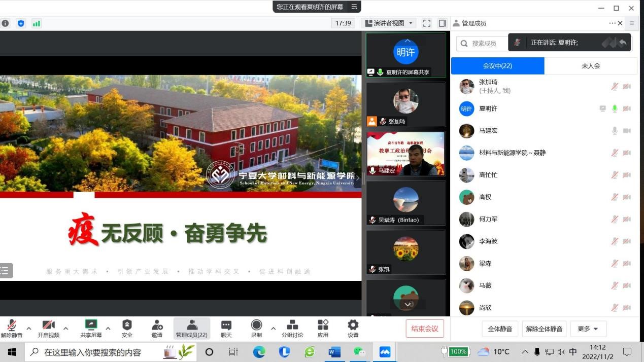Switch to the 未入会 tab
Image resolution: width=644 pixels, height=362 pixels.
point(590,66)
